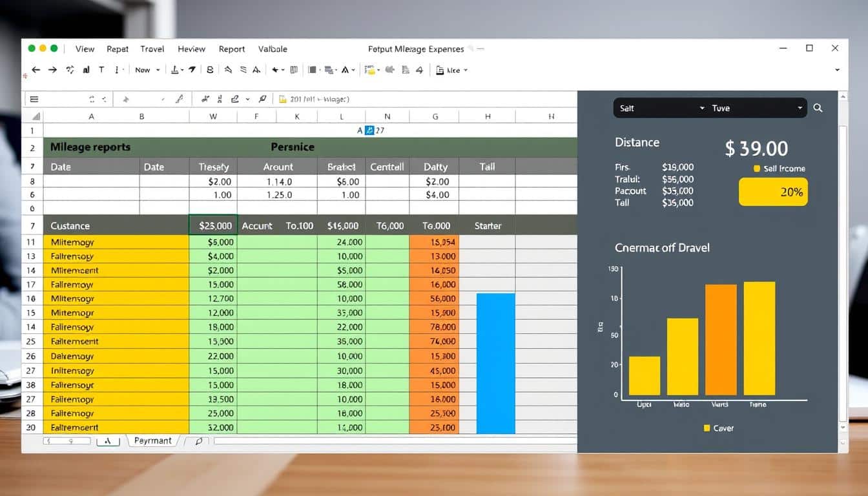
Task: Click the vertical columns icon in toolbar
Action: [293, 70]
